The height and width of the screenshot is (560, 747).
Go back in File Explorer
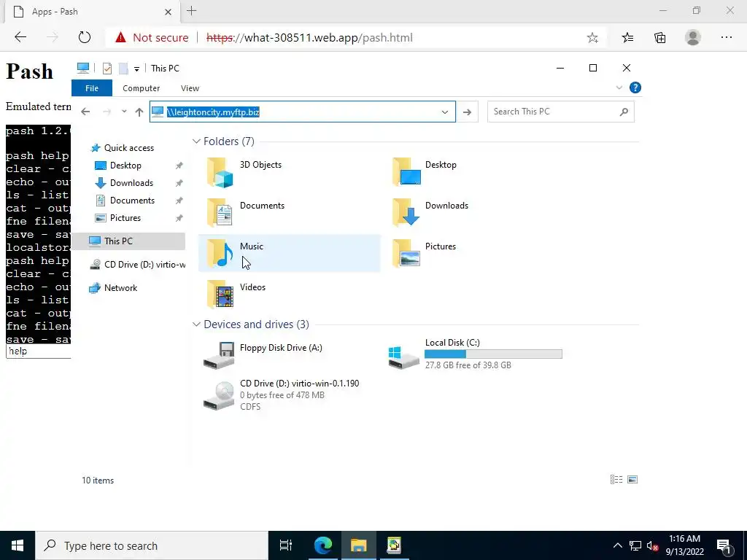(85, 112)
